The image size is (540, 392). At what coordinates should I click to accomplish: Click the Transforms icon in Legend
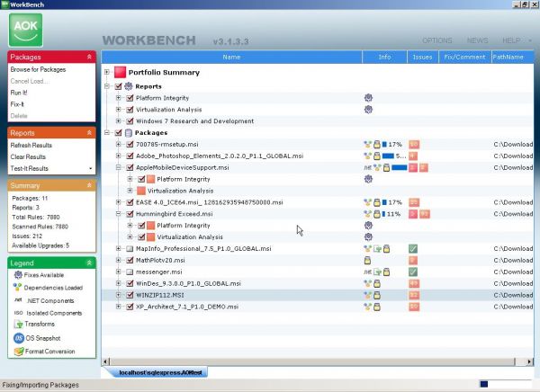[x=18, y=324]
